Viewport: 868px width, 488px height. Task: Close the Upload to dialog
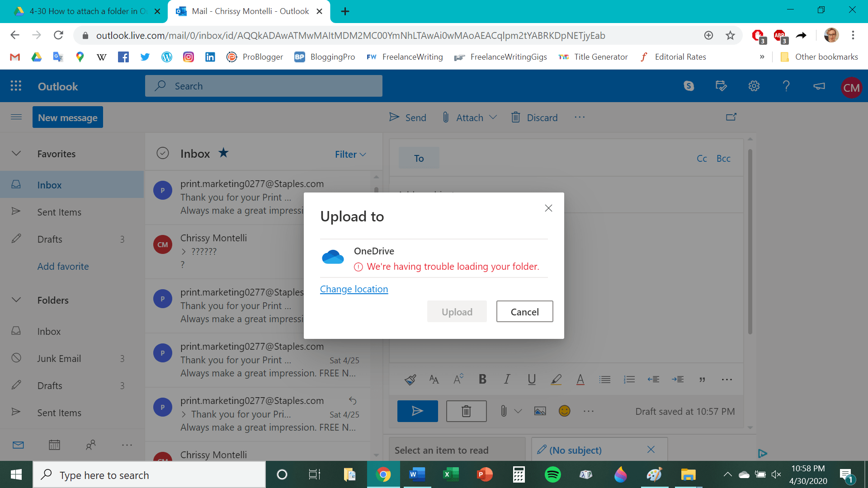pos(548,208)
